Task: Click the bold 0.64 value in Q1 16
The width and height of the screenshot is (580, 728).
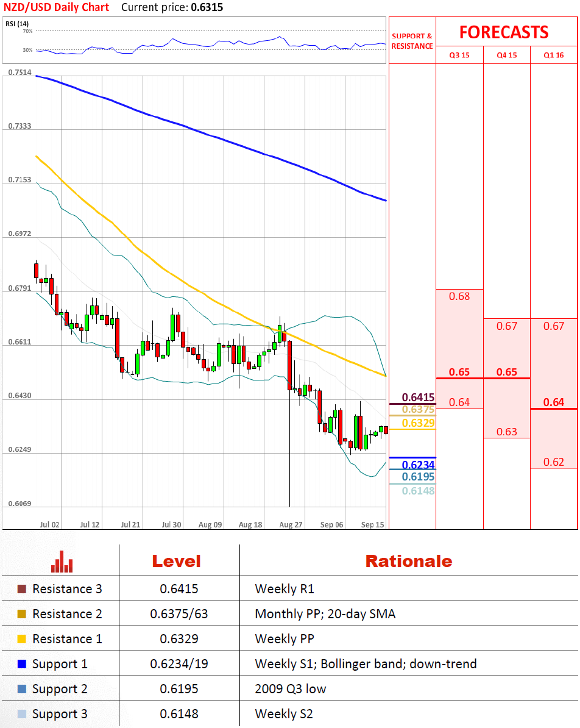Action: tap(554, 402)
